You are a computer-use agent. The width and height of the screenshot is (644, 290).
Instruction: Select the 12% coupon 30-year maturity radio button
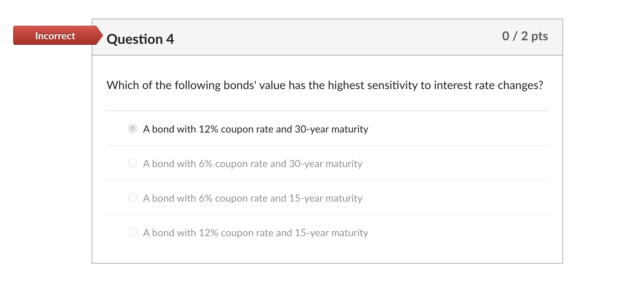coord(133,128)
